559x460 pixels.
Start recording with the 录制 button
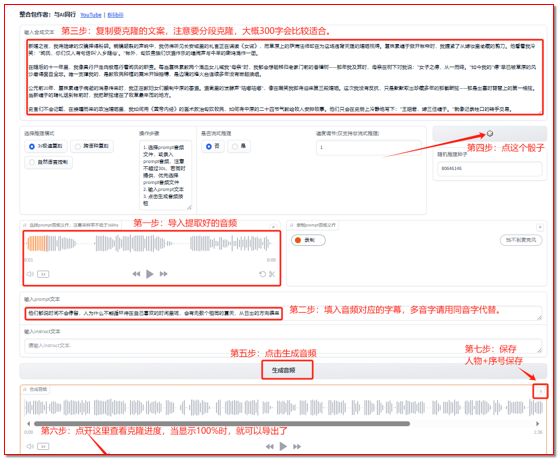click(308, 240)
